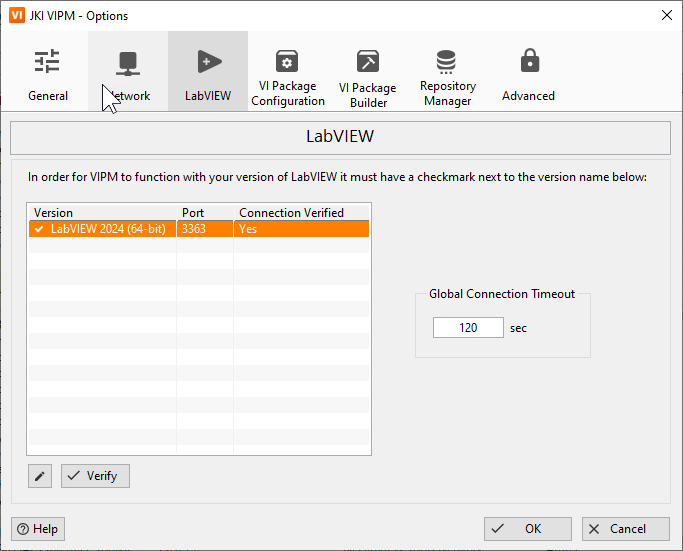The width and height of the screenshot is (683, 551).
Task: Click port value 3363
Action: (x=194, y=229)
